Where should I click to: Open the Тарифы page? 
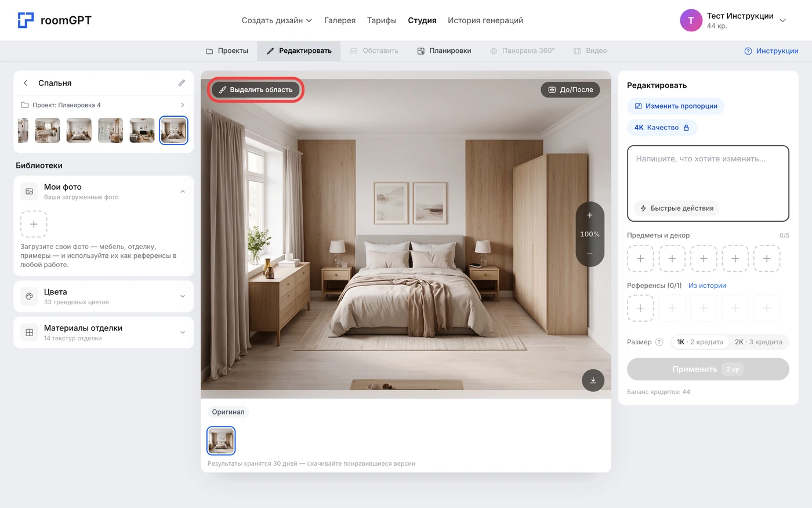(x=382, y=20)
